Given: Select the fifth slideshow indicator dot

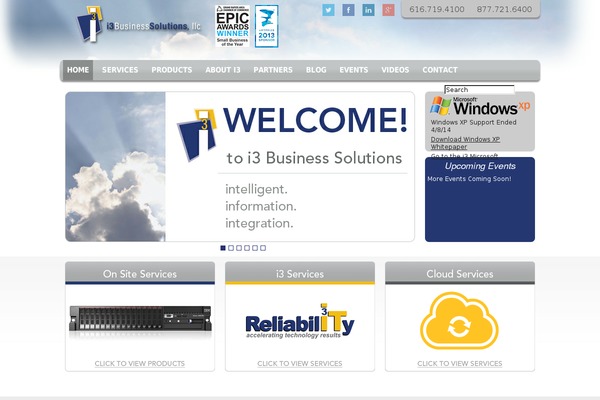Looking at the screenshot, I should click(x=255, y=248).
